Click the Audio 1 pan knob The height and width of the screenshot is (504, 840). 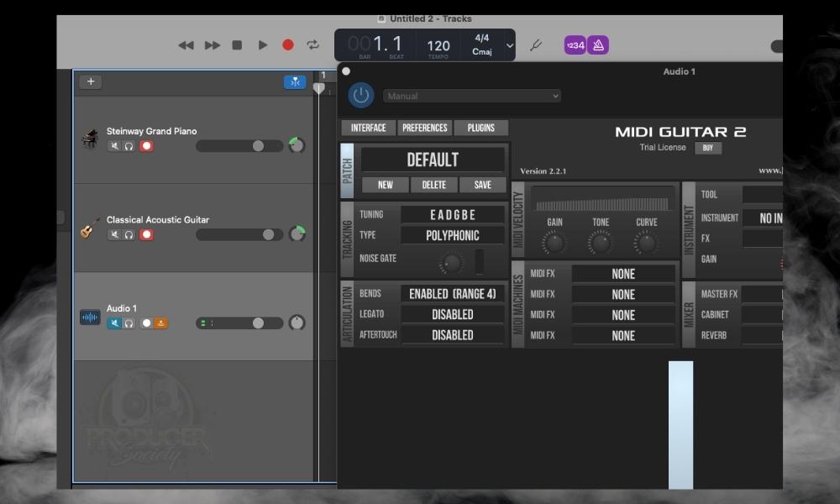[x=297, y=323]
